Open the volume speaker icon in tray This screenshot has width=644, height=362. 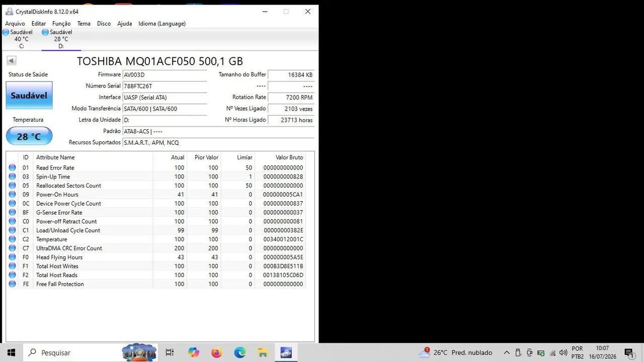pos(564,353)
